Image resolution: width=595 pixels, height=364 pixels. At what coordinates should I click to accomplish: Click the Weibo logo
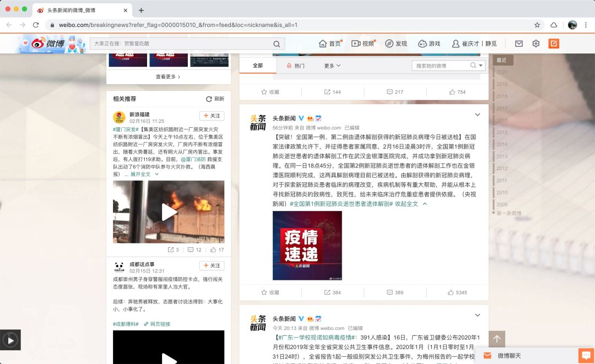coord(48,44)
